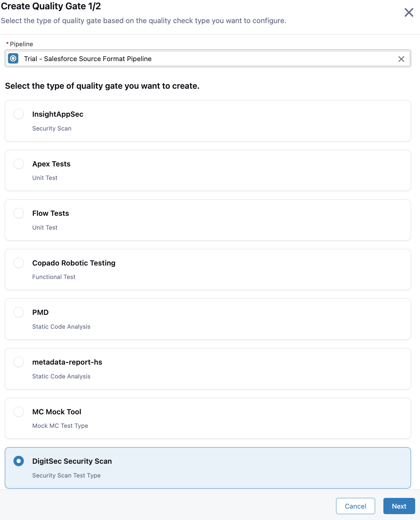Click the Next button
The image size is (420, 520).
[399, 506]
